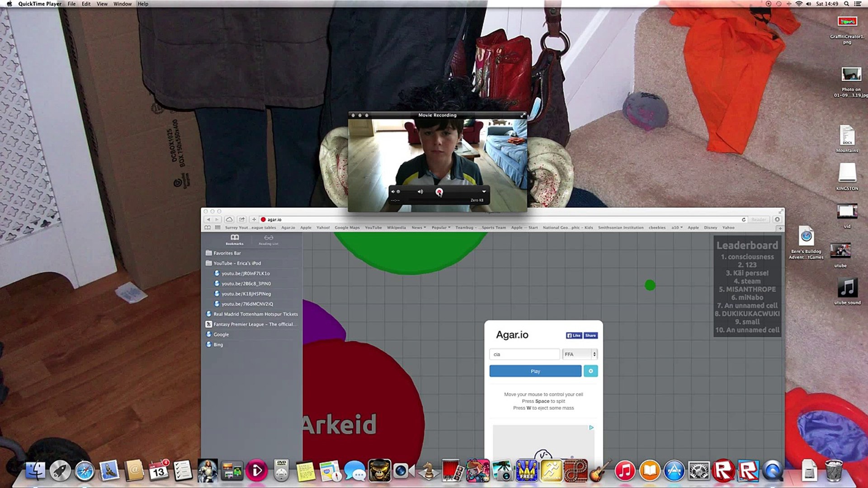The image size is (868, 488).
Task: Click YouTube in the favorites bar
Action: tap(373, 228)
